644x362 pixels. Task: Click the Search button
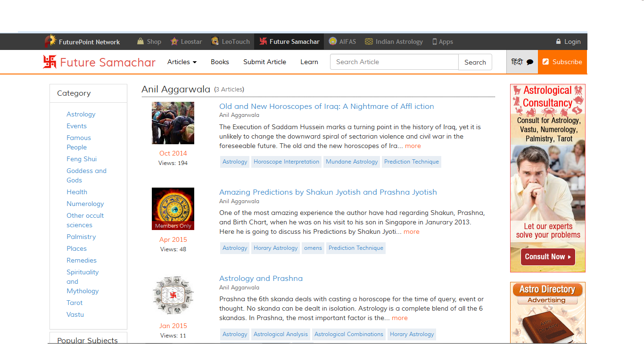(475, 62)
